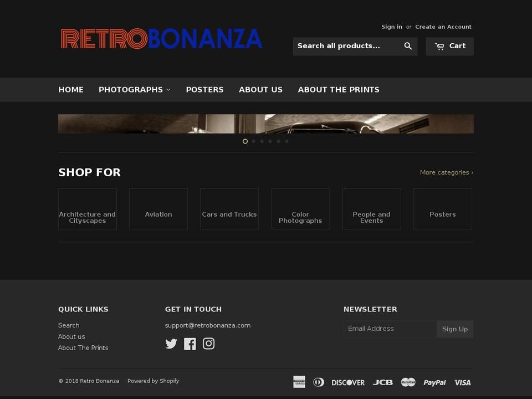Click the MasterCard payment icon
Screen dimensions: 532x399
click(x=408, y=382)
